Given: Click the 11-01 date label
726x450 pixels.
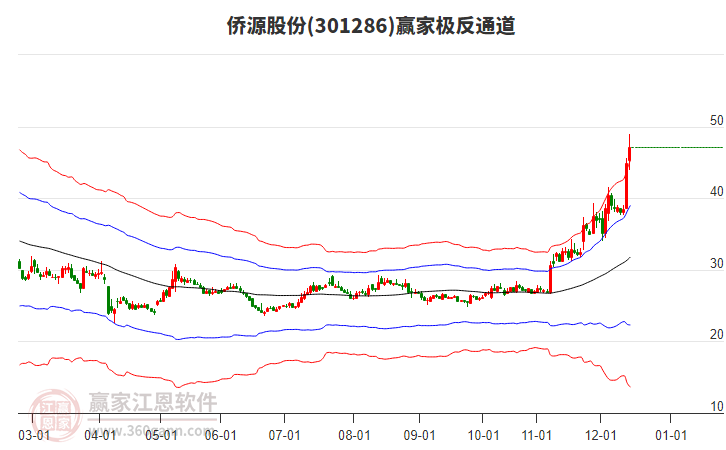Looking at the screenshot, I should click(537, 436).
